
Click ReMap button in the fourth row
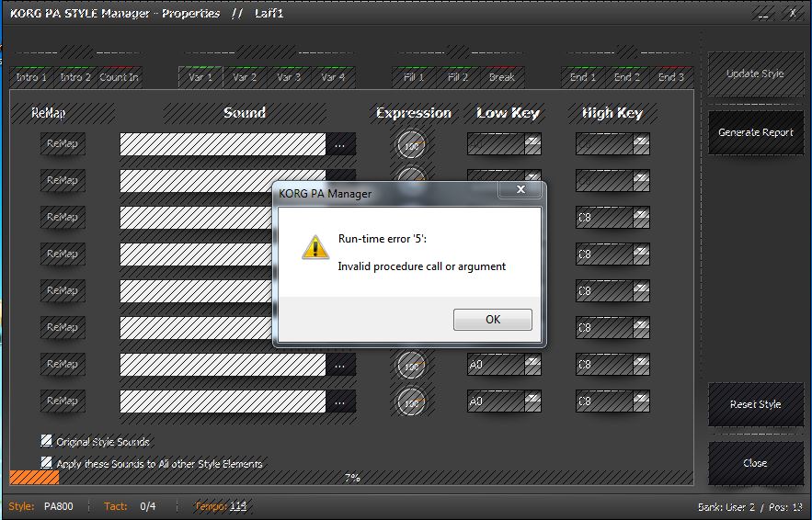click(63, 254)
